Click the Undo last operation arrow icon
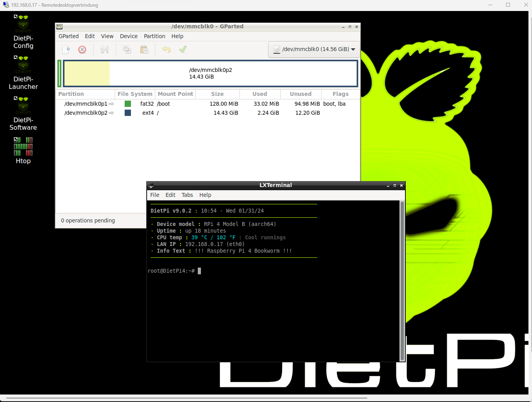 (x=166, y=50)
